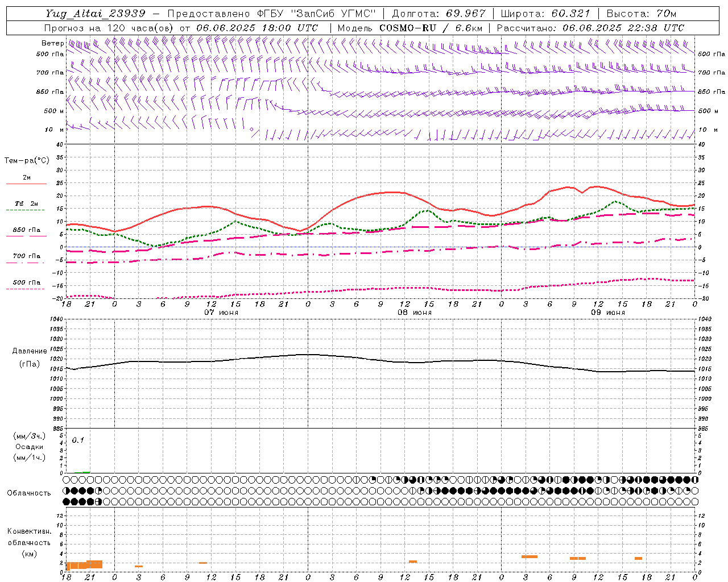Select the forecast start 06.06.2025 18:00 UTC

257,28
